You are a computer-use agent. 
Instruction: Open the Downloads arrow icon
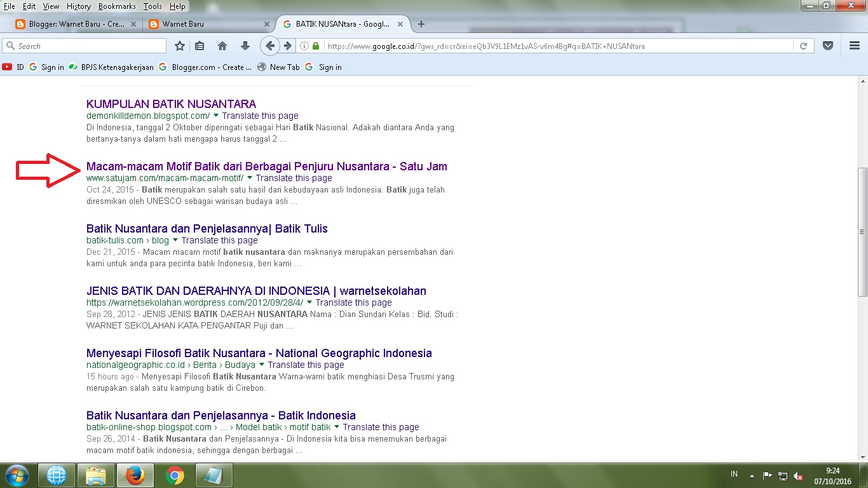[x=245, y=46]
